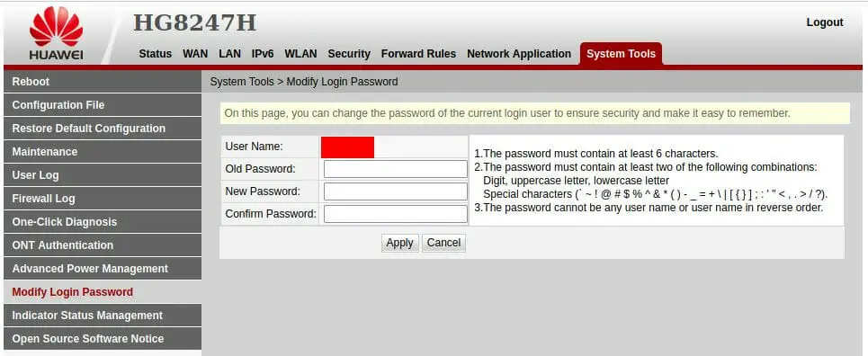Select One-Click Diagnosis menu item

tap(103, 221)
